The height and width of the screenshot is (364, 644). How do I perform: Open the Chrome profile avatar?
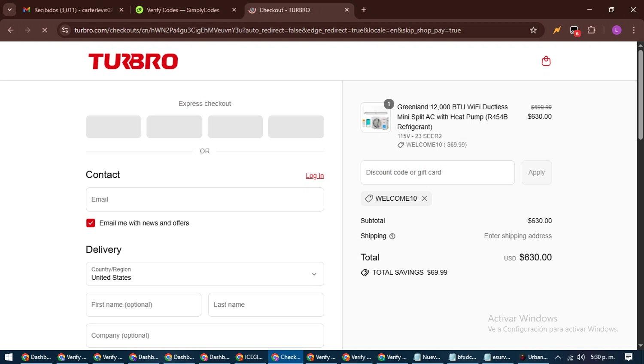click(x=617, y=30)
